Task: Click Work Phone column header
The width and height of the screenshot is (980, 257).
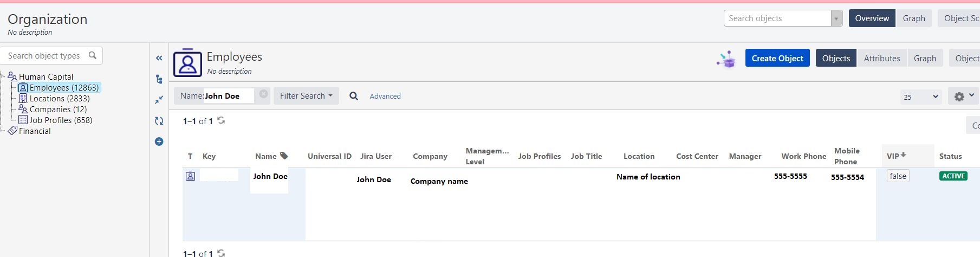Action: (x=804, y=156)
